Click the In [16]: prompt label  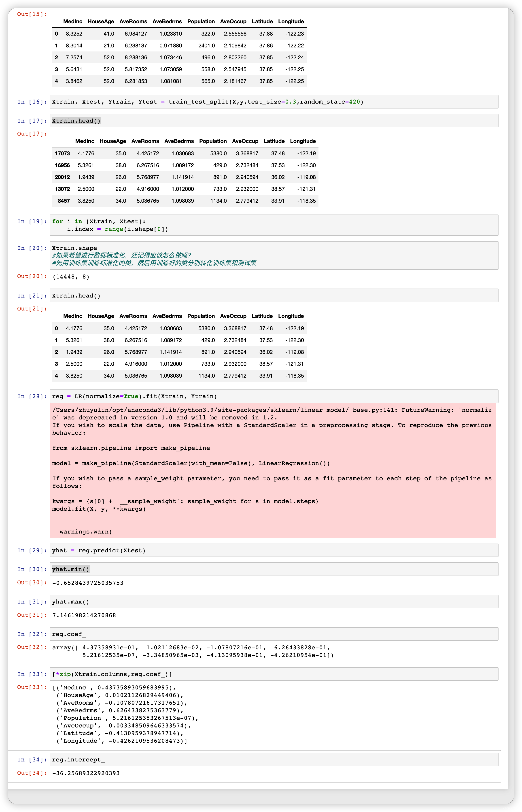[x=32, y=102]
